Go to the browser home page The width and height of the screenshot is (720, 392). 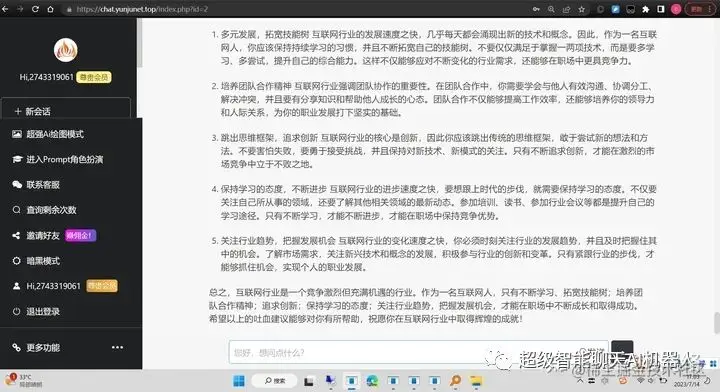pyautogui.click(x=50, y=9)
